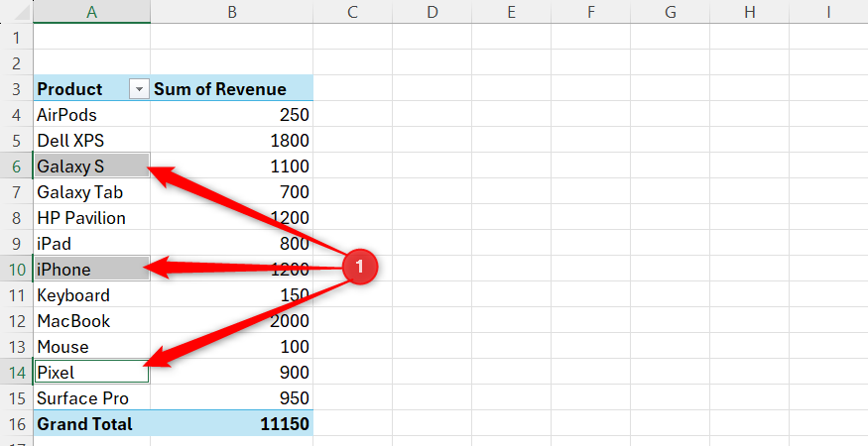Select the grand total value 11150
The width and height of the screenshot is (868, 446).
pos(231,424)
